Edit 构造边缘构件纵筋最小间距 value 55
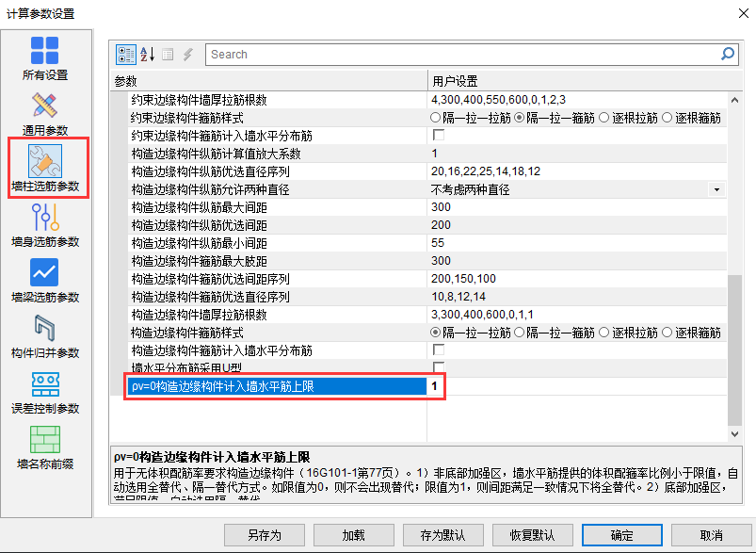Screen dimensions: 756x553 576,243
